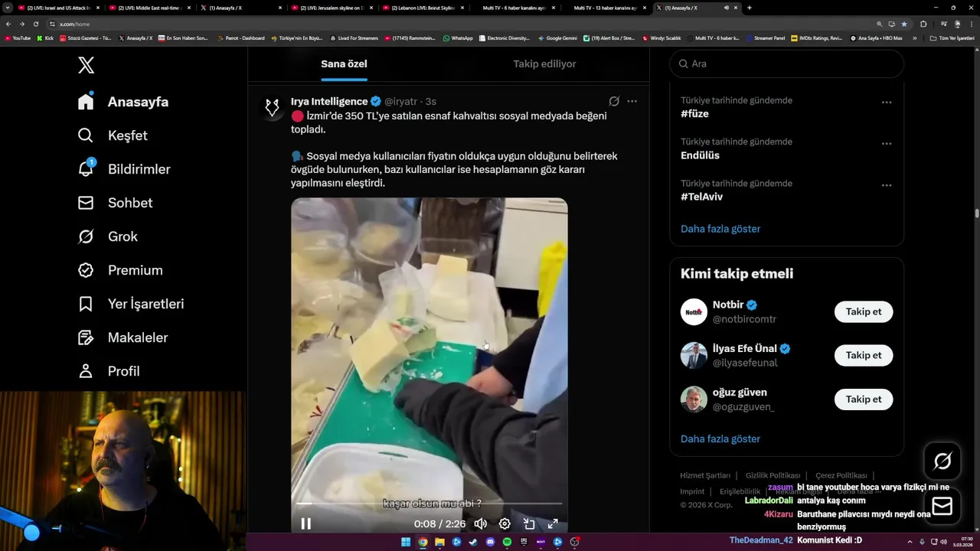Open Google Gemini bookmark
The height and width of the screenshot is (551, 980).
point(557,37)
